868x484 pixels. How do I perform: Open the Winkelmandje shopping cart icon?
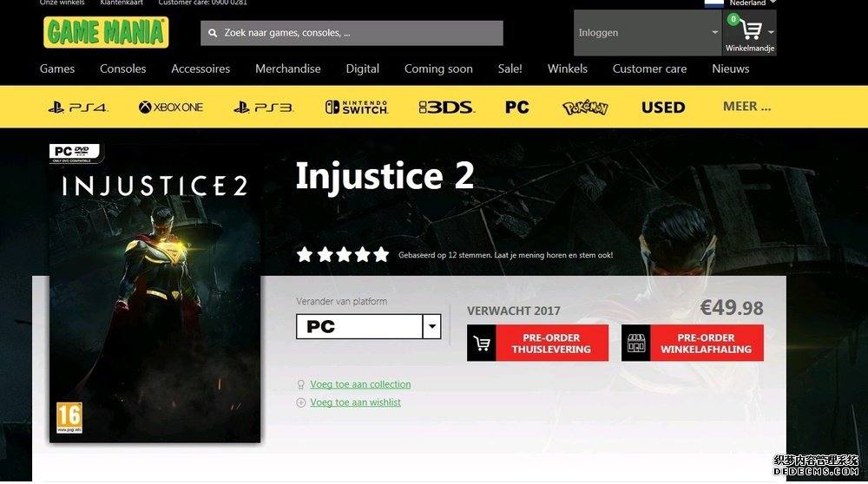pyautogui.click(x=750, y=31)
